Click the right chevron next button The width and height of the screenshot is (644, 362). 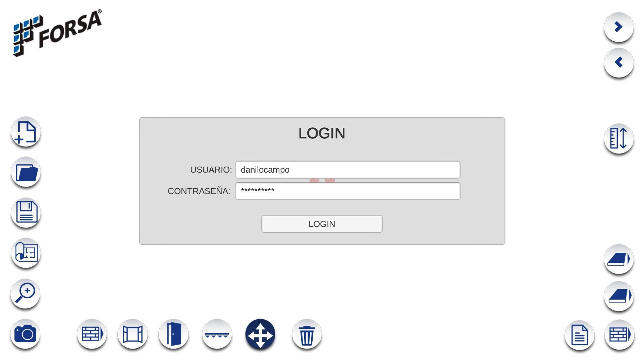(619, 27)
